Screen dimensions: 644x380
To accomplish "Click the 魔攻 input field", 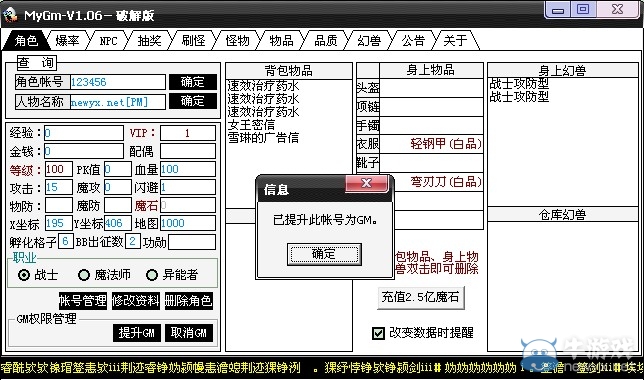I will point(117,187).
